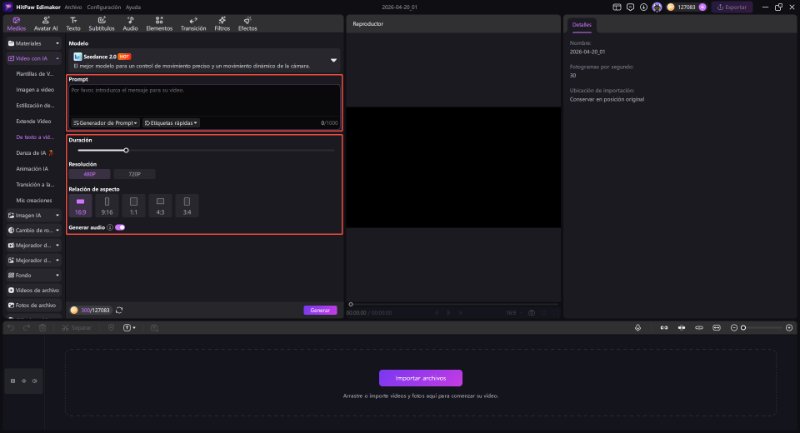Open the Etiquetas rápidas dropdown
Viewport: 800px width, 433px height.
pyautogui.click(x=171, y=123)
